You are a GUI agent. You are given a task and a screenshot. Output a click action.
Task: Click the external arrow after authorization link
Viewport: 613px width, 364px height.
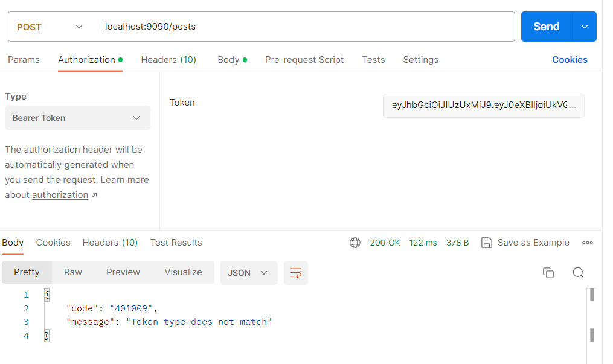94,195
